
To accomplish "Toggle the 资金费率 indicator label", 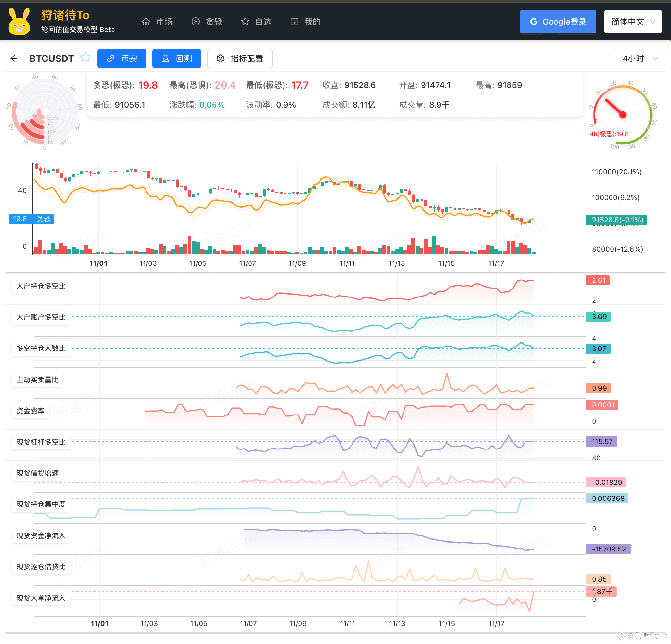I will point(30,411).
